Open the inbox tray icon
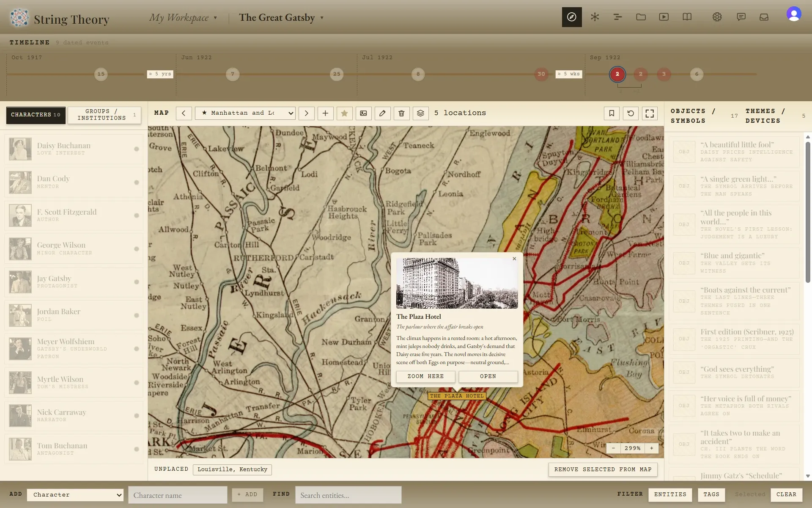Screen dimensions: 812x508 [764, 17]
